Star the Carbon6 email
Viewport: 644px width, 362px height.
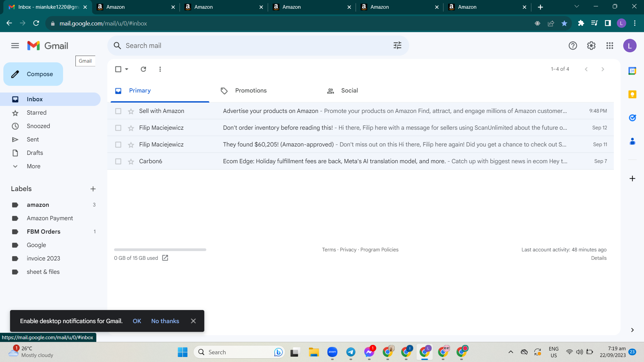(131, 162)
